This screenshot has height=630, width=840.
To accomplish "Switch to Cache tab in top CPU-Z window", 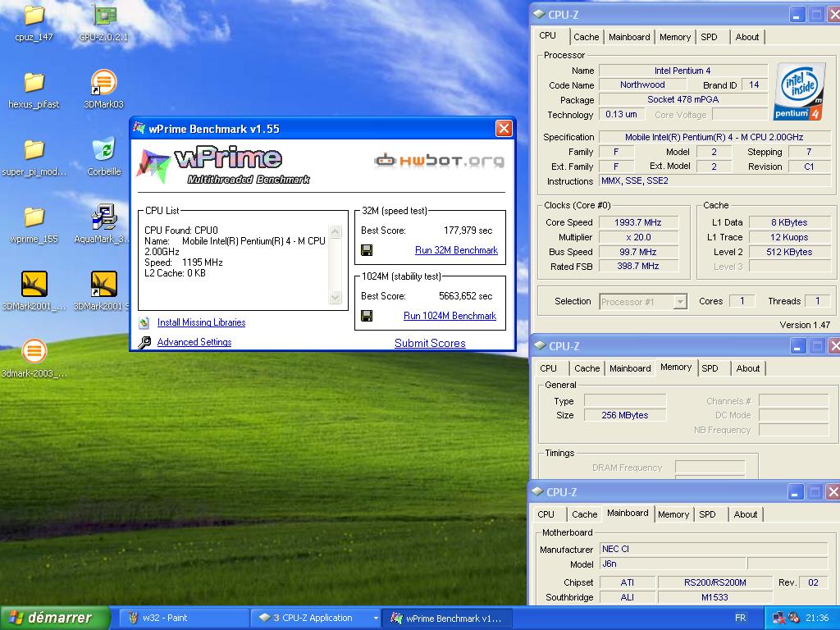I will [x=586, y=37].
